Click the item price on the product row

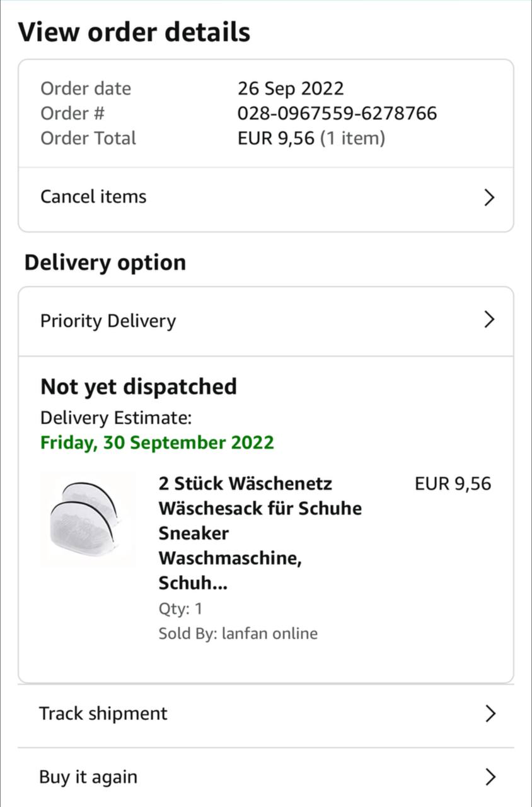tap(452, 484)
